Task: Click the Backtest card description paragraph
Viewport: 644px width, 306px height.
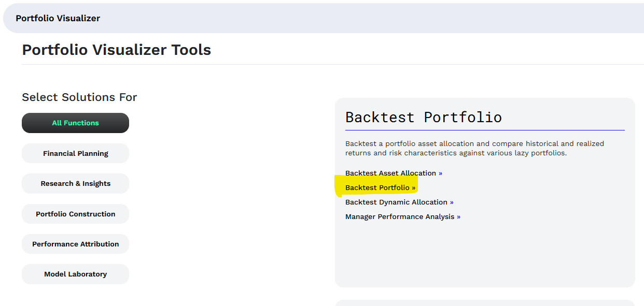Action: 474,148
